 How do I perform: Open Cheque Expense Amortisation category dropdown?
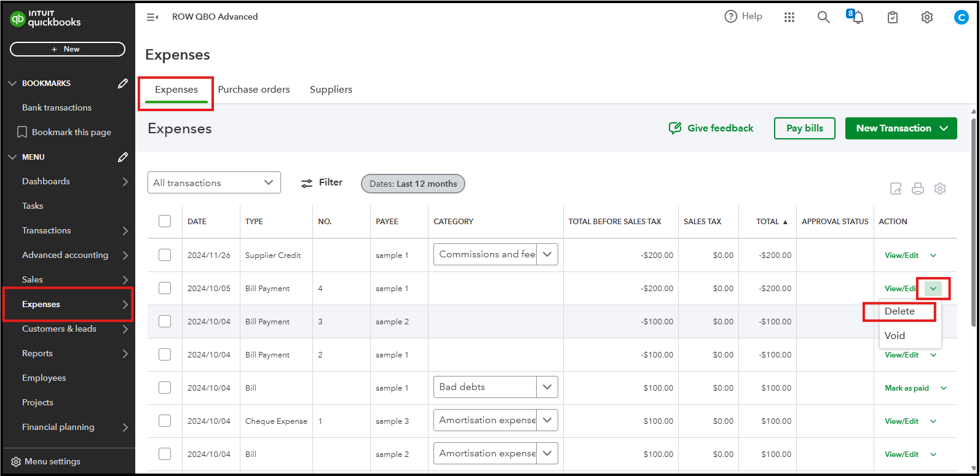pyautogui.click(x=547, y=420)
